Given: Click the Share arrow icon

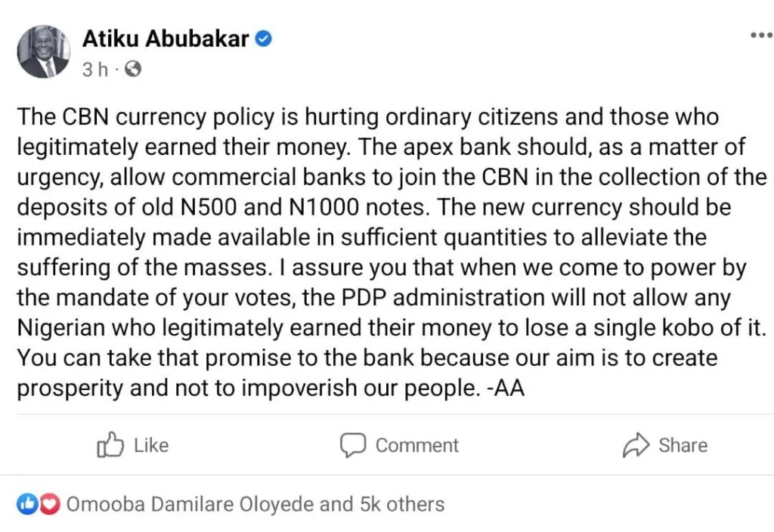Looking at the screenshot, I should (x=636, y=445).
